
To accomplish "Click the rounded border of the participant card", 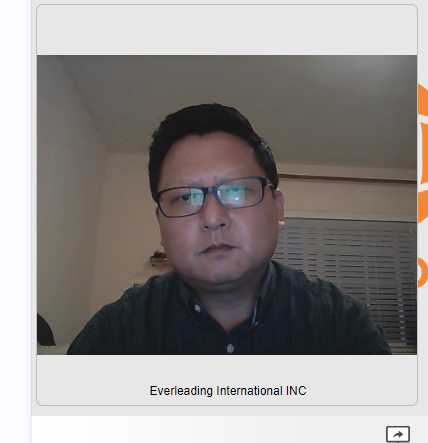I will (36, 205).
